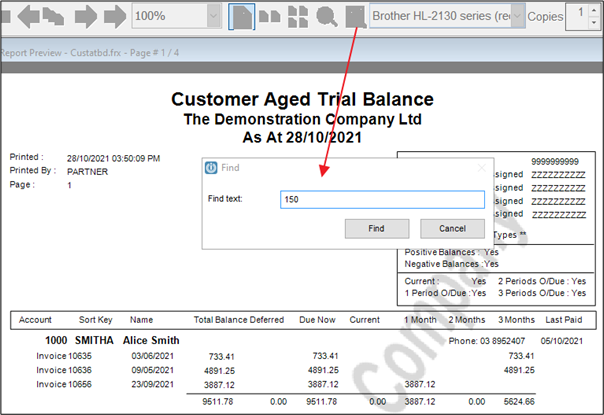Decrease copies with down arrow
This screenshot has height=415, width=604.
click(594, 22)
